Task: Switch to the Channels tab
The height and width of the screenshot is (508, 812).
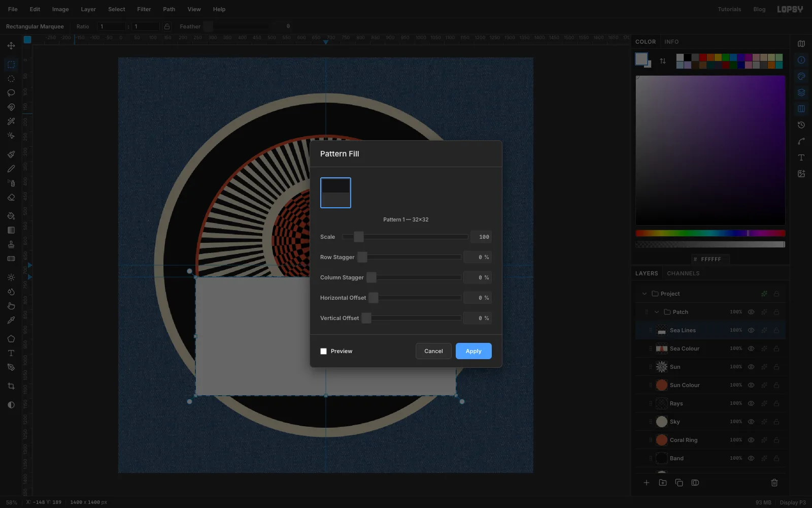Action: tap(683, 273)
